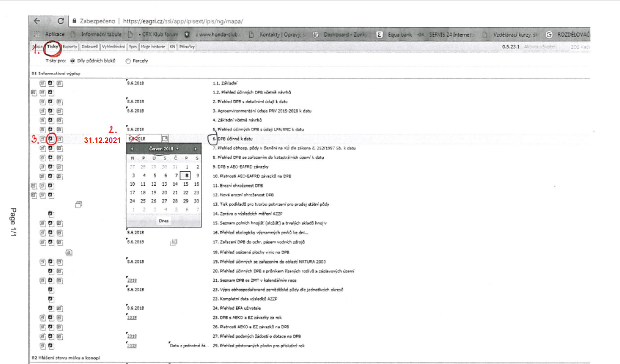The height and width of the screenshot is (364, 620).
Task: Switch to the Tisky tab
Action: [x=52, y=47]
